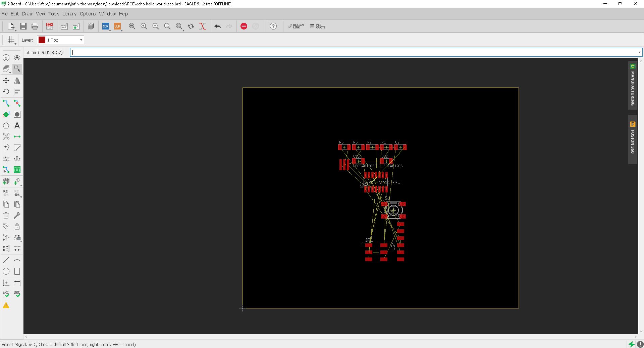
Task: Zoom in on the board
Action: point(144,26)
